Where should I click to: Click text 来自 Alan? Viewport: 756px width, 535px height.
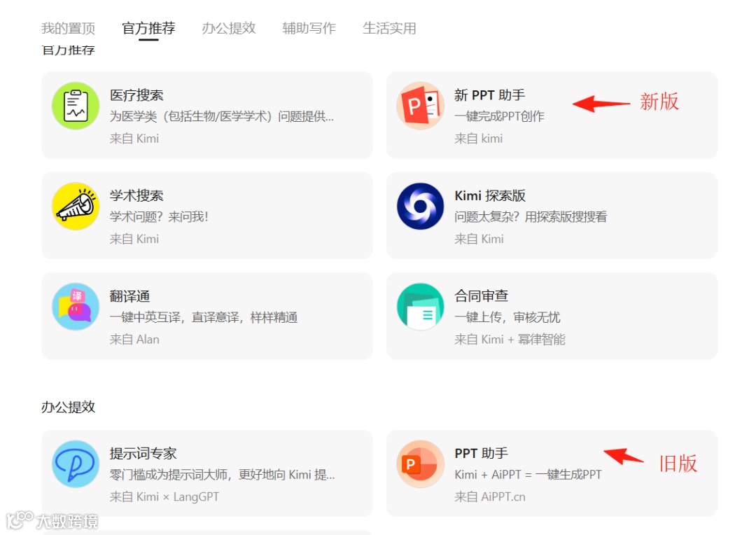pos(134,339)
